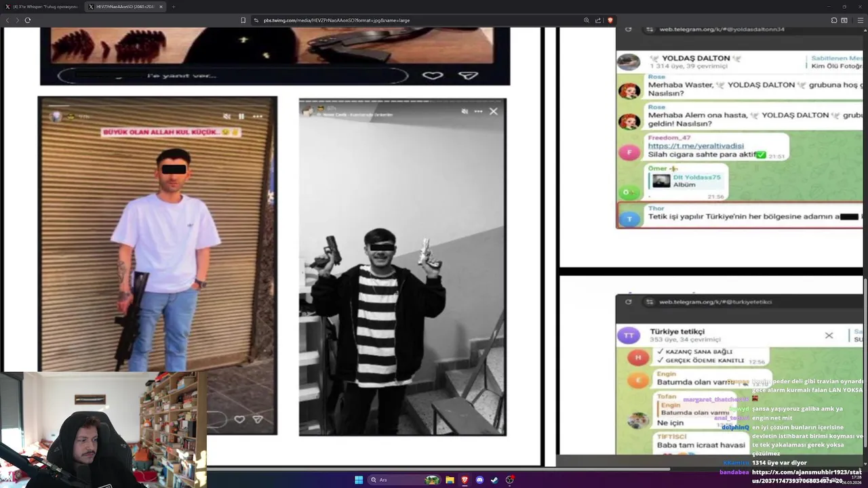Click the streamer webcam overlay
Viewport: 868px width, 488px height.
click(x=103, y=430)
